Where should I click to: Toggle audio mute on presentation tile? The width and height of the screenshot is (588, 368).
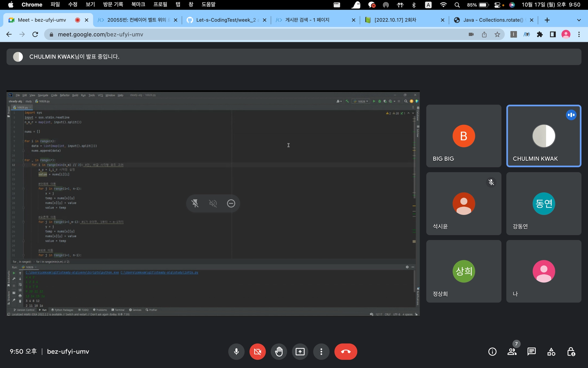click(x=213, y=204)
